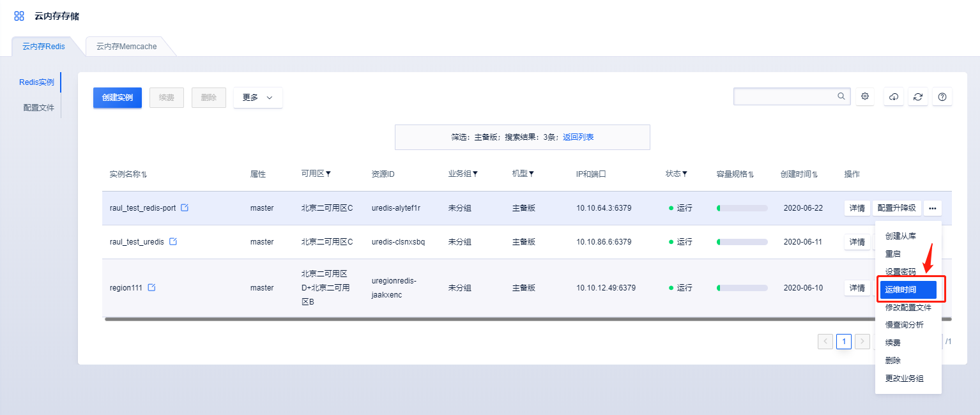Switch to the 云内存Memcache tab
This screenshot has width=980, height=415.
[x=126, y=47]
